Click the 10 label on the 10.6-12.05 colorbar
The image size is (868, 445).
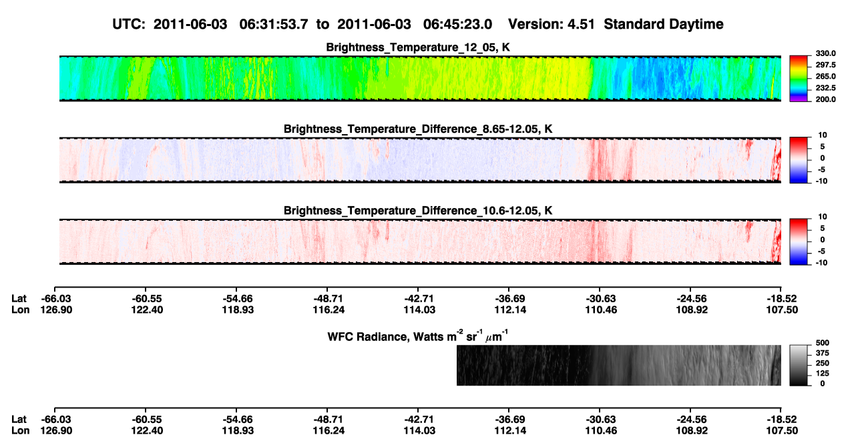coord(823,217)
